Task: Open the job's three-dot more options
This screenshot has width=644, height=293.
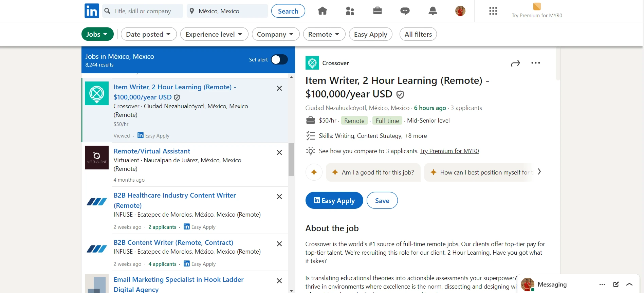Action: click(535, 63)
